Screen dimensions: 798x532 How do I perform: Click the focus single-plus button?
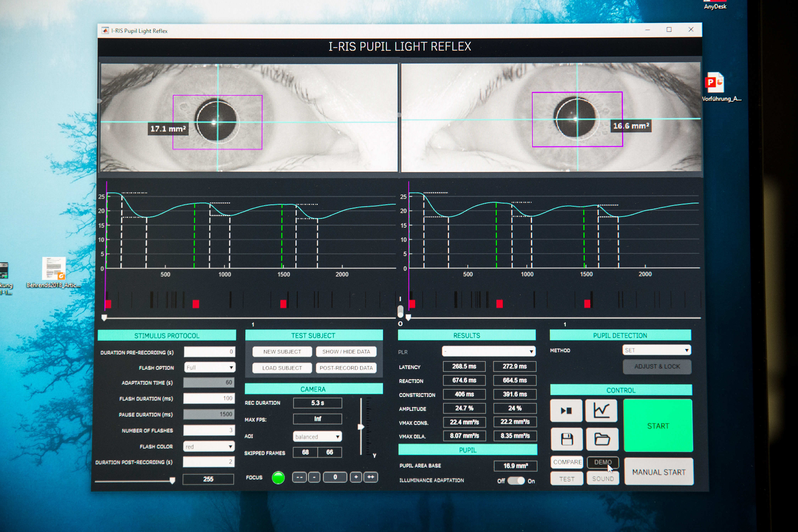click(x=356, y=477)
